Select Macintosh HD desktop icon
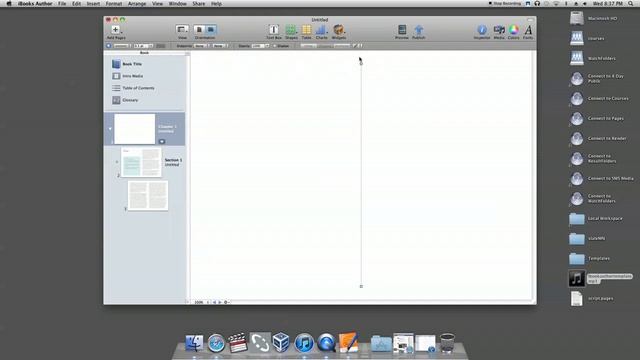640x360 pixels. 593,18
